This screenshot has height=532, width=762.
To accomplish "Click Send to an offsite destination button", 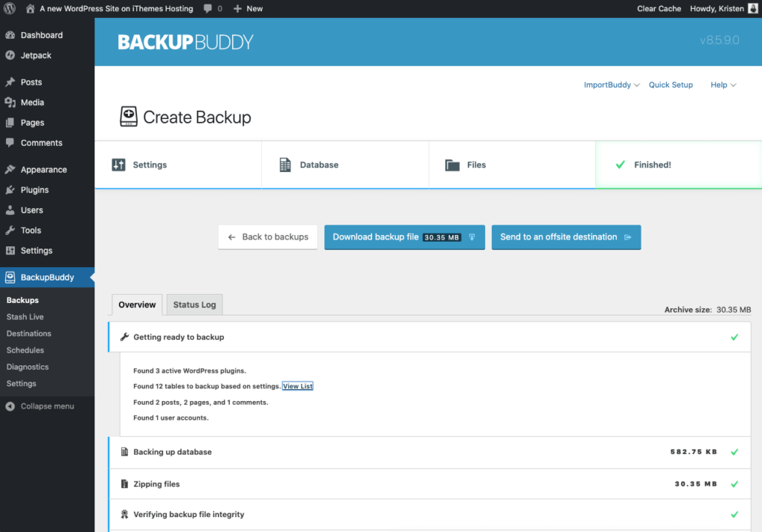I will (566, 237).
